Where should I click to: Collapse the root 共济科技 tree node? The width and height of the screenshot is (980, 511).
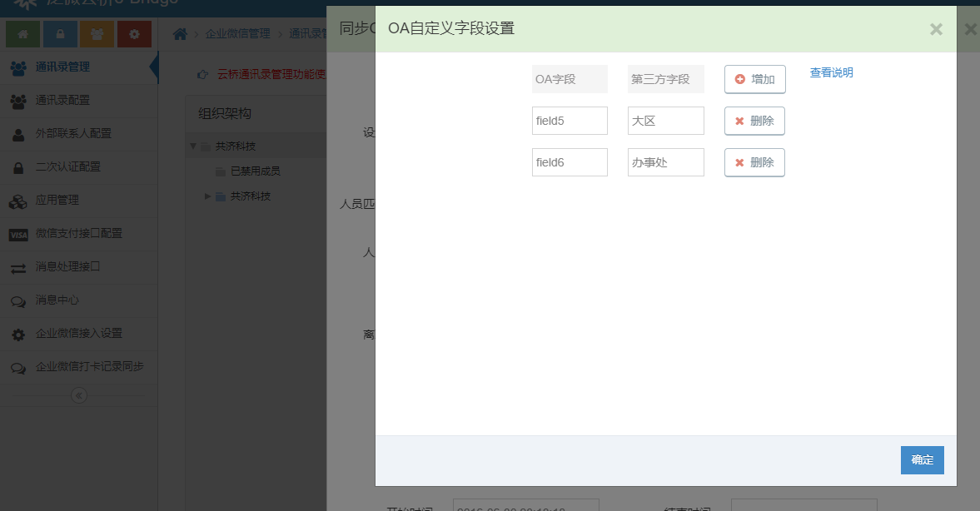click(193, 146)
